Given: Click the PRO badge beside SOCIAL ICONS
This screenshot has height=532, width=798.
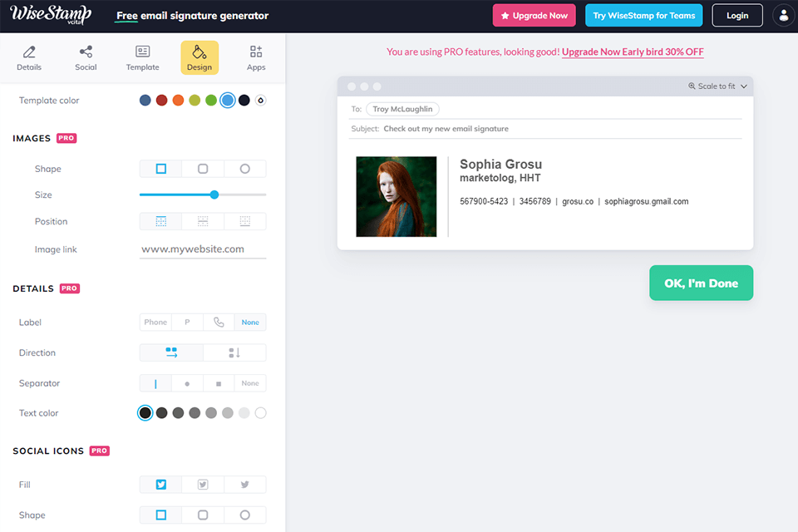Looking at the screenshot, I should pyautogui.click(x=99, y=451).
